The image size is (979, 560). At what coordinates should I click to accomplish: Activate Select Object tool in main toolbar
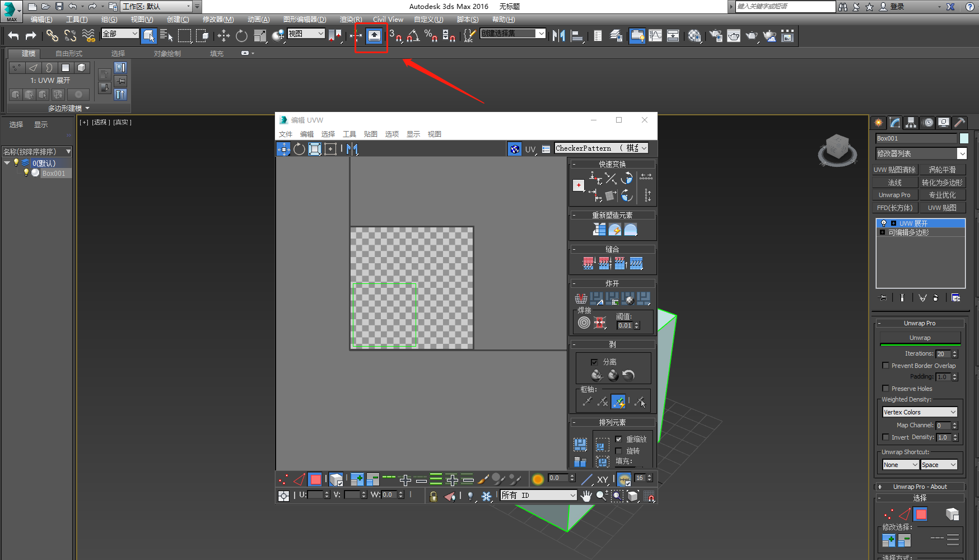point(148,36)
